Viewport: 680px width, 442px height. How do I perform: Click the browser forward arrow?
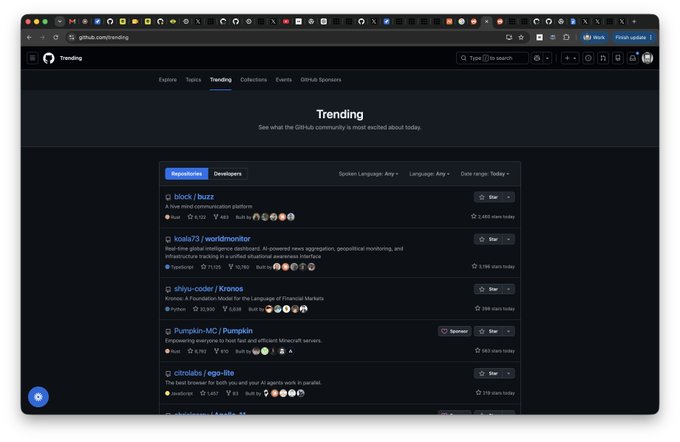[x=42, y=37]
